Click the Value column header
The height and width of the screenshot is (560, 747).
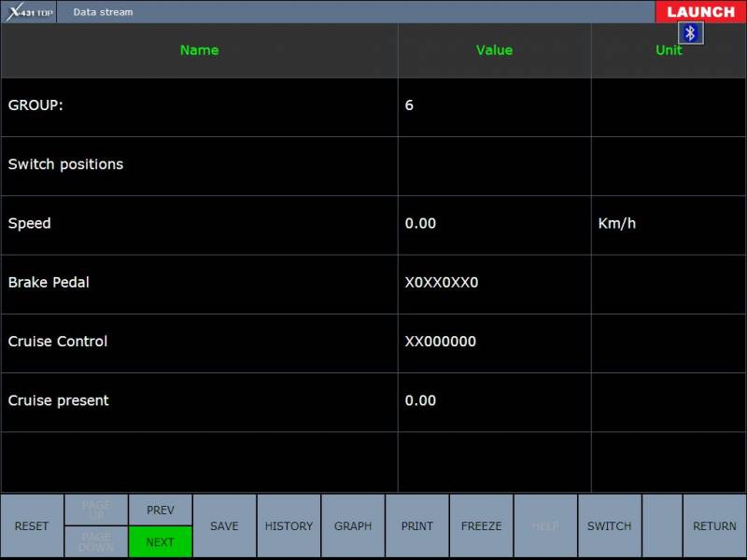(494, 50)
